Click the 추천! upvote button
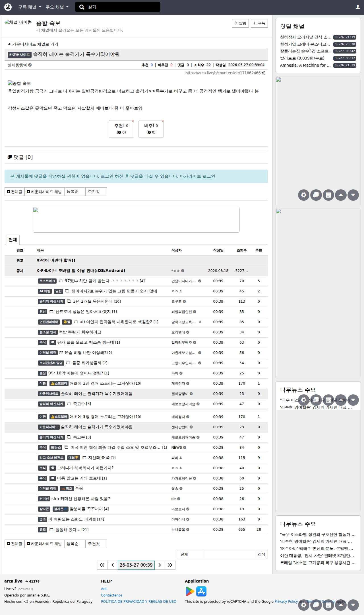Viewport: 364px width, 615px height. point(121,129)
